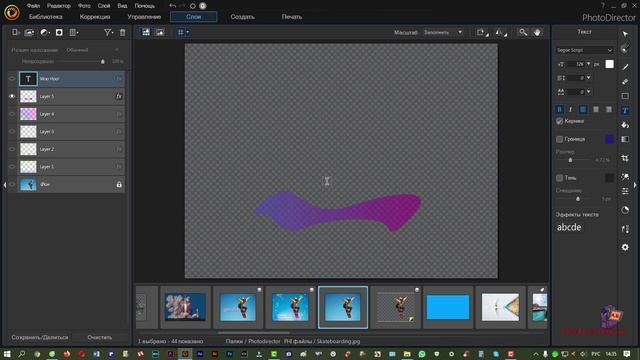Select the gradient tool
The width and height of the screenshot is (640, 360).
pos(625,139)
